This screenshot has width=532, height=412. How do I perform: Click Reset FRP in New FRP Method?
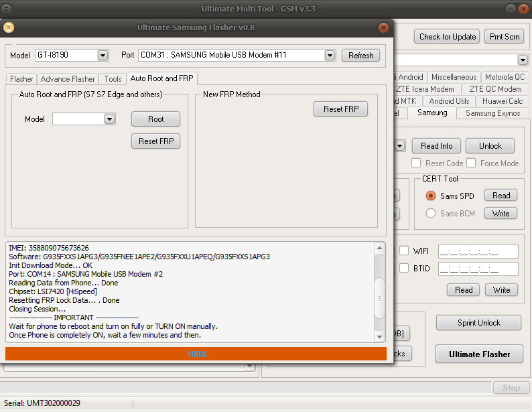point(340,109)
